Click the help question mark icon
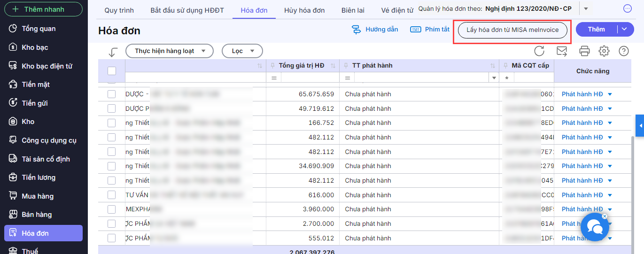The width and height of the screenshot is (644, 254). (623, 51)
